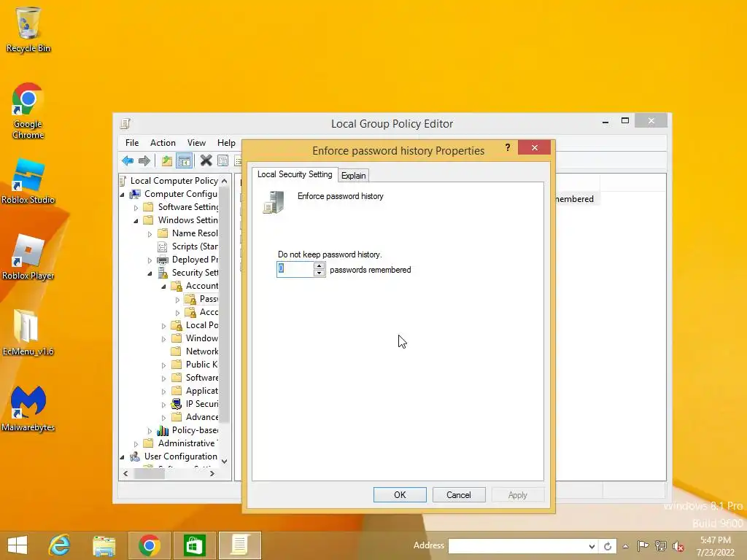Viewport: 747px width, 560px height.
Task: Click the Forward arrow toolbar icon
Action: pos(144,161)
